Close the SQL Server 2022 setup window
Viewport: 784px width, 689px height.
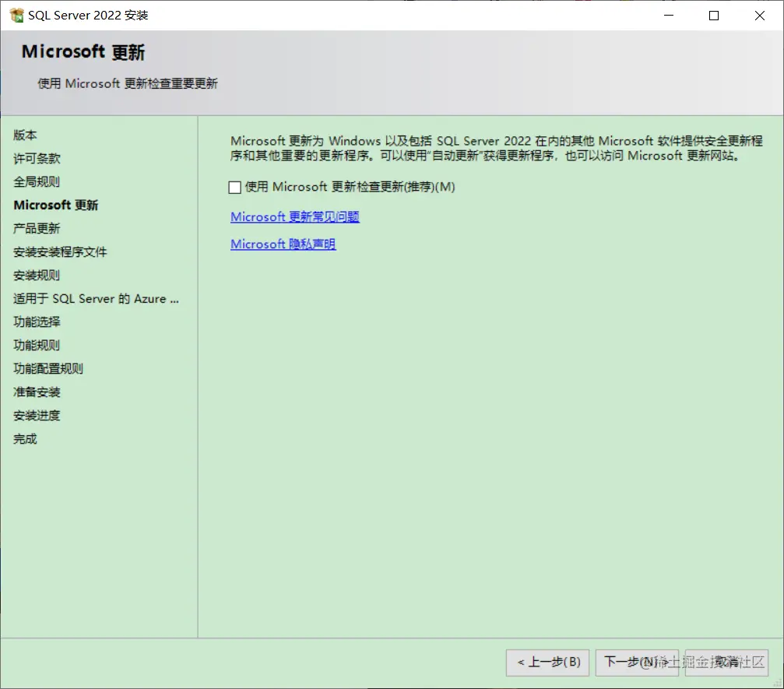pos(760,16)
